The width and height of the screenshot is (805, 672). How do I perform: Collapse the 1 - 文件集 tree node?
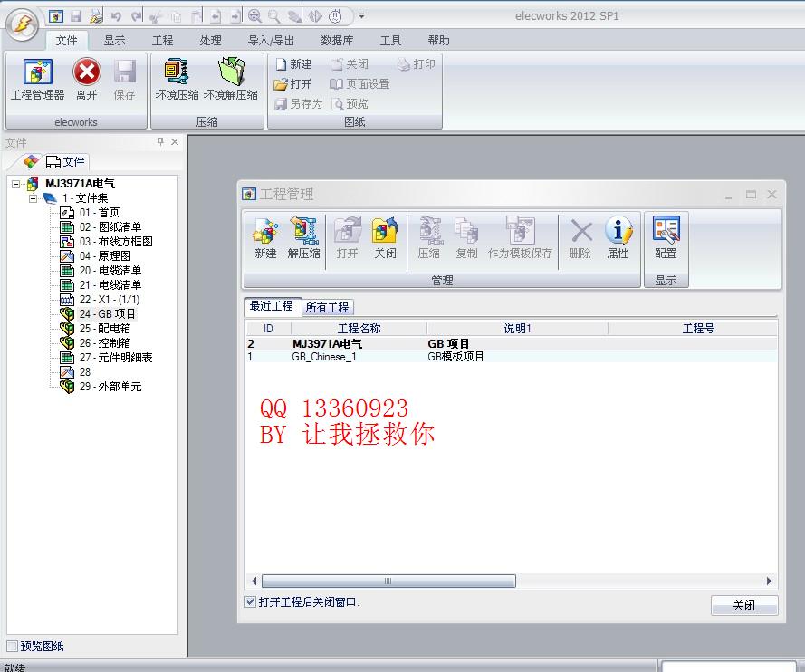[x=34, y=198]
